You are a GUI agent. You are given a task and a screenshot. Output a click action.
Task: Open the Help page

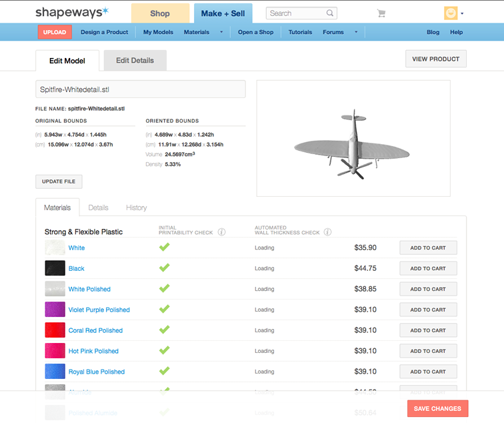[x=456, y=32]
